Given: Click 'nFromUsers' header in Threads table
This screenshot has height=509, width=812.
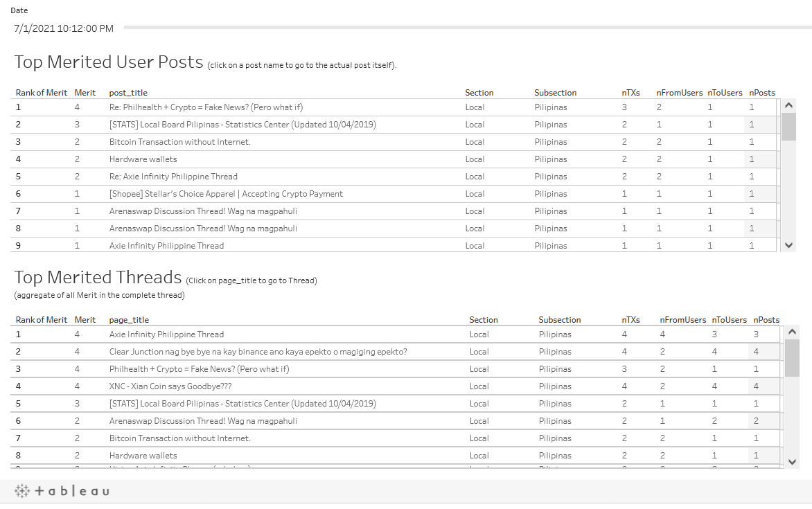Looking at the screenshot, I should coord(683,320).
